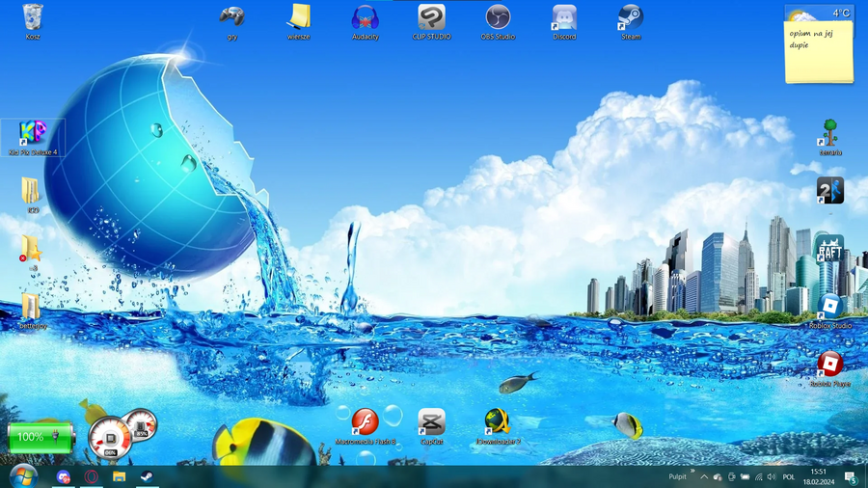Click the Kid Pix Deluxe 4 shortcut
This screenshot has height=488, width=868.
33,135
